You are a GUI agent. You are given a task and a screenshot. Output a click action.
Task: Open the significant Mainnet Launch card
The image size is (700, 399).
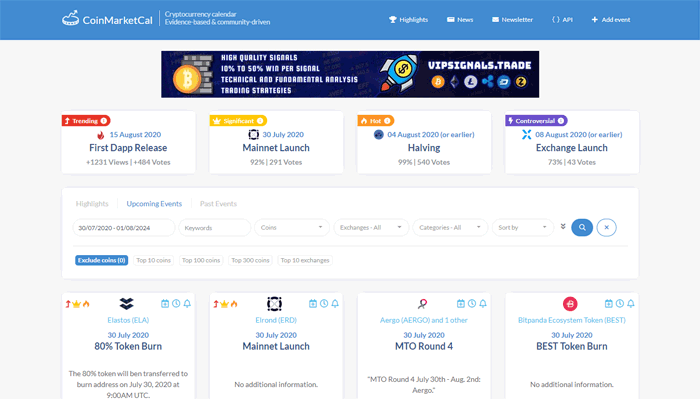pos(276,148)
